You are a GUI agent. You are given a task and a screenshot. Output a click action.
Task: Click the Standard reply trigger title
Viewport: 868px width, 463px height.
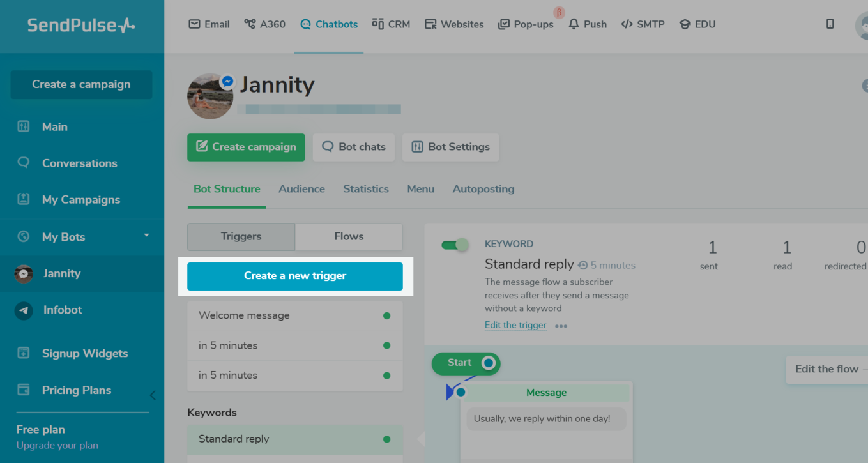point(529,264)
